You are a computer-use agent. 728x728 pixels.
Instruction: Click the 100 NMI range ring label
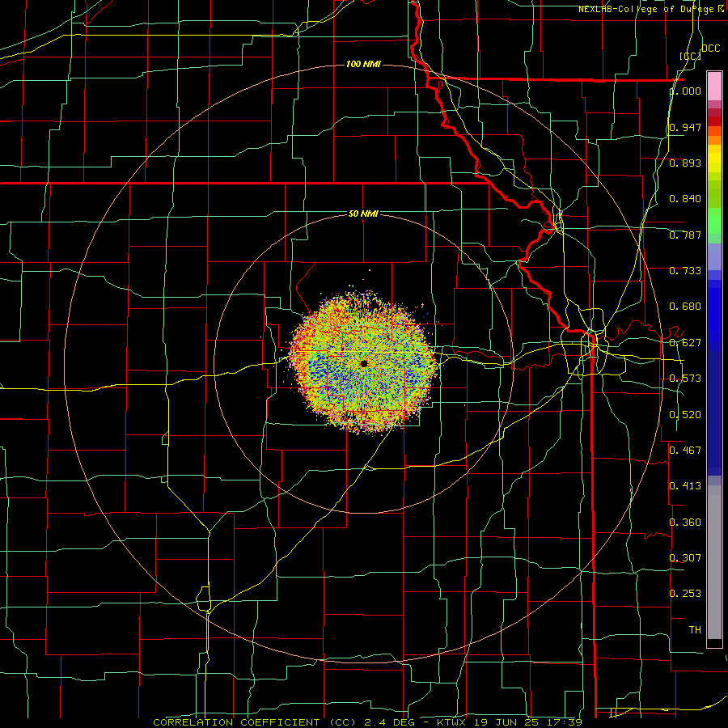pos(363,64)
